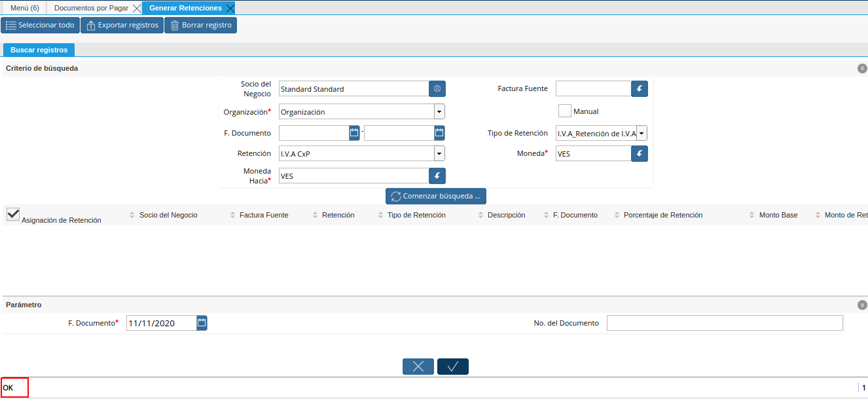The width and height of the screenshot is (868, 399).
Task: Click the cancel X button
Action: [x=418, y=366]
